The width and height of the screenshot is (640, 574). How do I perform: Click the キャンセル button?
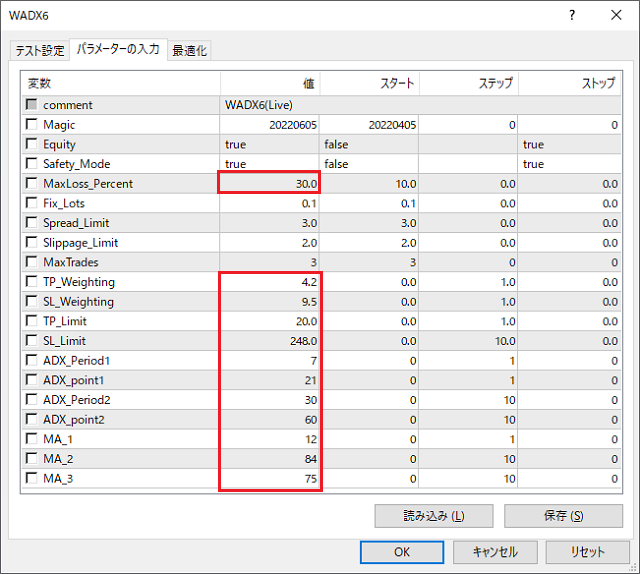[x=495, y=552]
